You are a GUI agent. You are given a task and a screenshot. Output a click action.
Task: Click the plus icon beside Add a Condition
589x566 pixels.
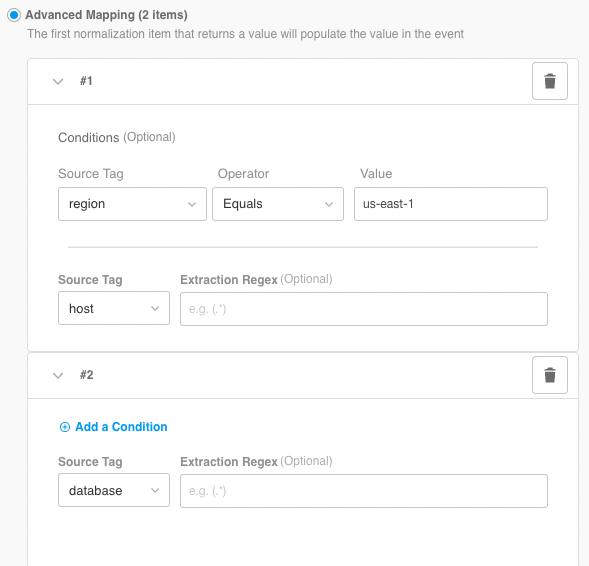65,427
